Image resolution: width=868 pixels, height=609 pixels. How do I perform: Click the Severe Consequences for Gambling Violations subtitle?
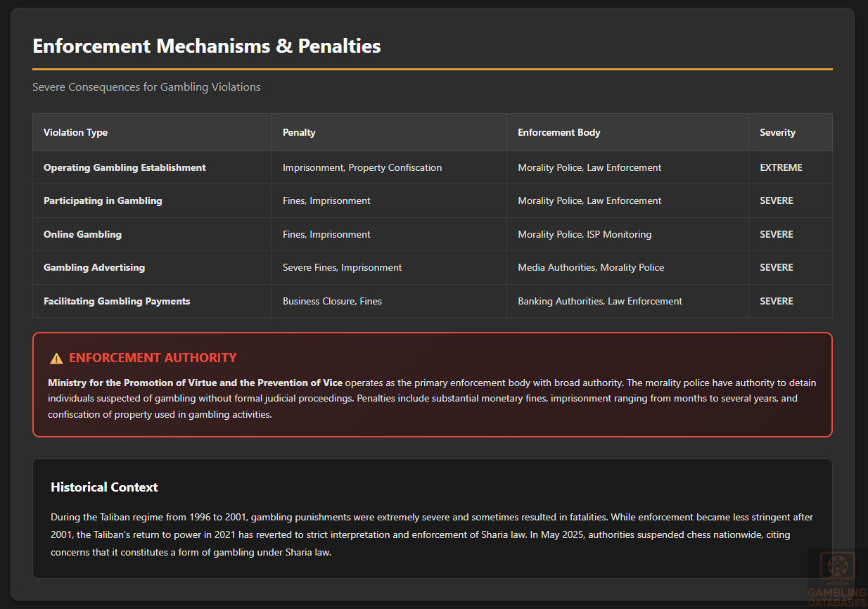coord(146,87)
